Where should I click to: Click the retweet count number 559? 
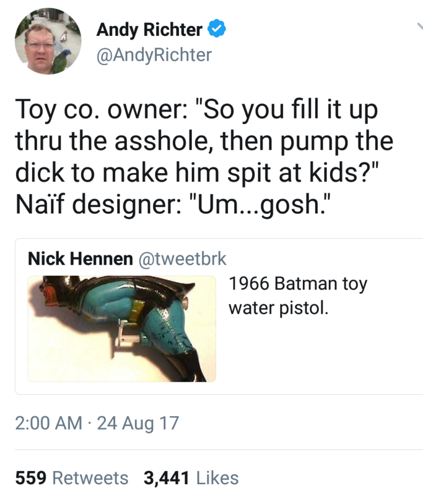pyautogui.click(x=31, y=478)
